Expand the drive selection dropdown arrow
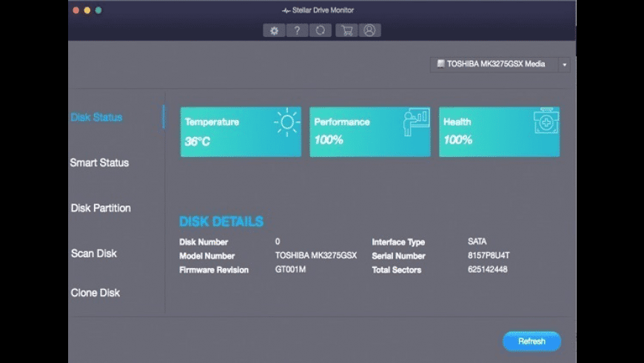Image resolution: width=644 pixels, height=363 pixels. click(x=564, y=64)
